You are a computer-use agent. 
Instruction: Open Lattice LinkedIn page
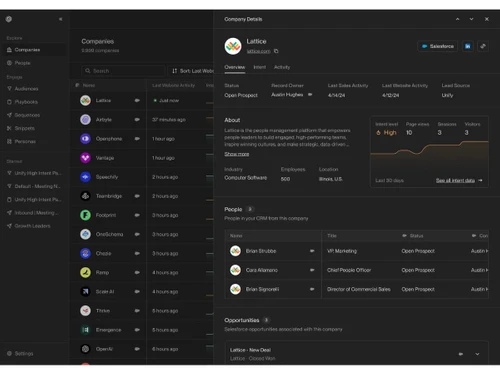pos(468,46)
